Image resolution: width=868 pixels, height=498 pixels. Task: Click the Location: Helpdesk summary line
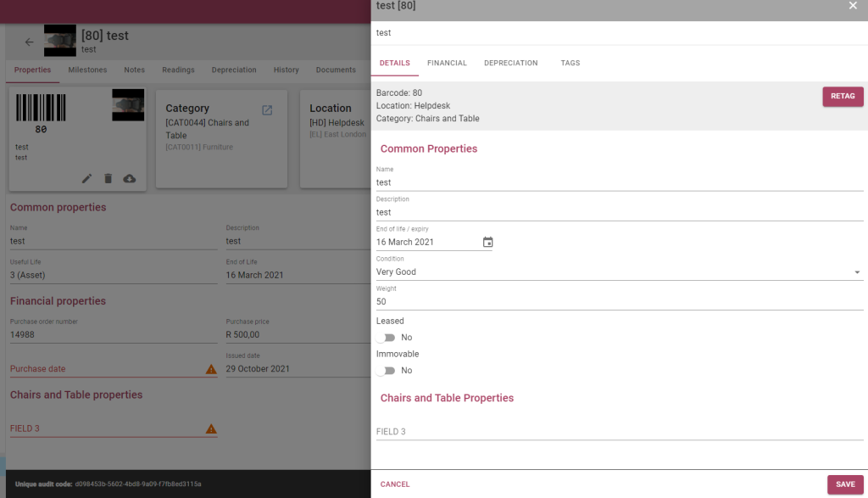[x=413, y=106]
